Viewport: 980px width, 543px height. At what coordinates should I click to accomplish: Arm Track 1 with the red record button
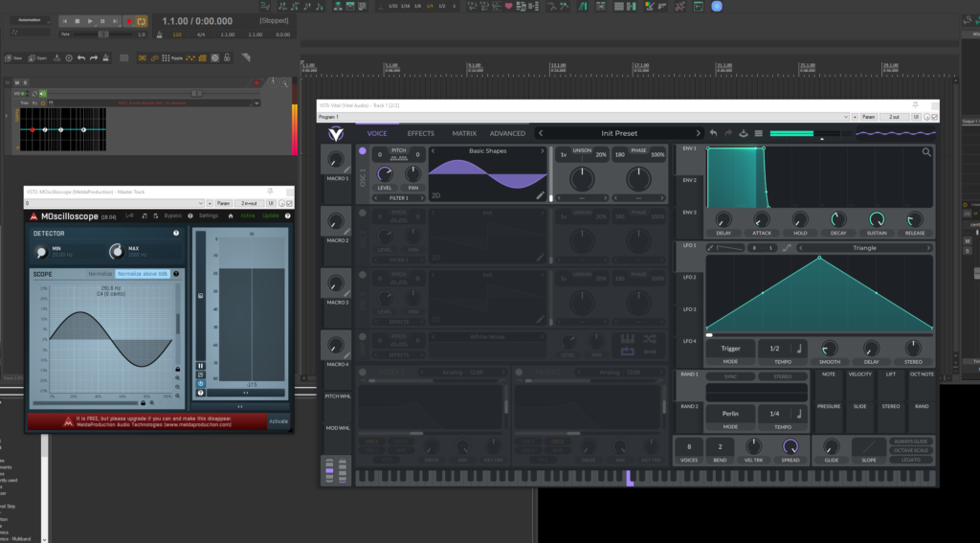click(256, 82)
